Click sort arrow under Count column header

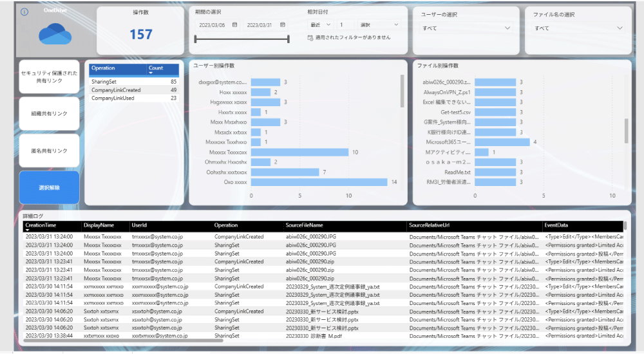click(x=151, y=73)
